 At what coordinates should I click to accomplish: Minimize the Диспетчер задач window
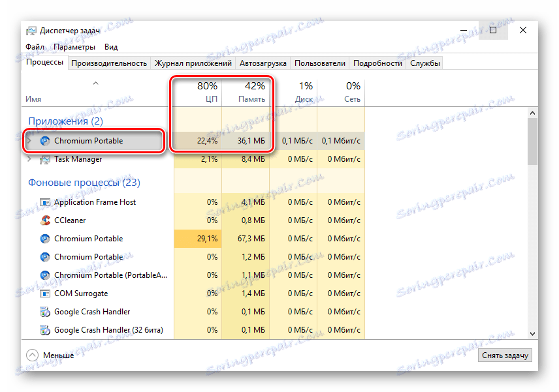coord(464,30)
